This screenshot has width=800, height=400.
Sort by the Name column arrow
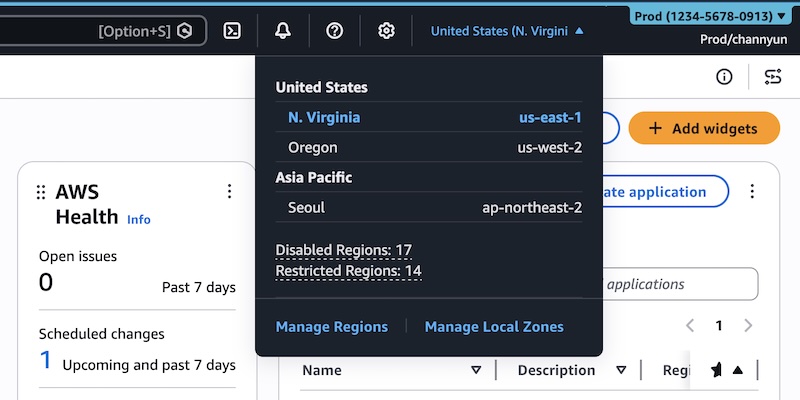476,370
